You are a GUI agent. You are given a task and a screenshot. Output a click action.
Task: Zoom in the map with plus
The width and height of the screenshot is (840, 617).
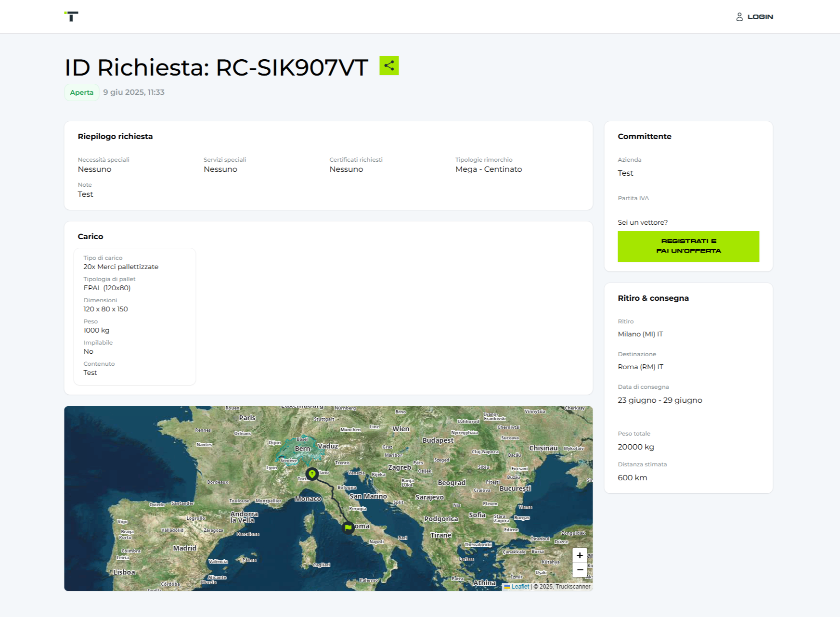point(580,555)
